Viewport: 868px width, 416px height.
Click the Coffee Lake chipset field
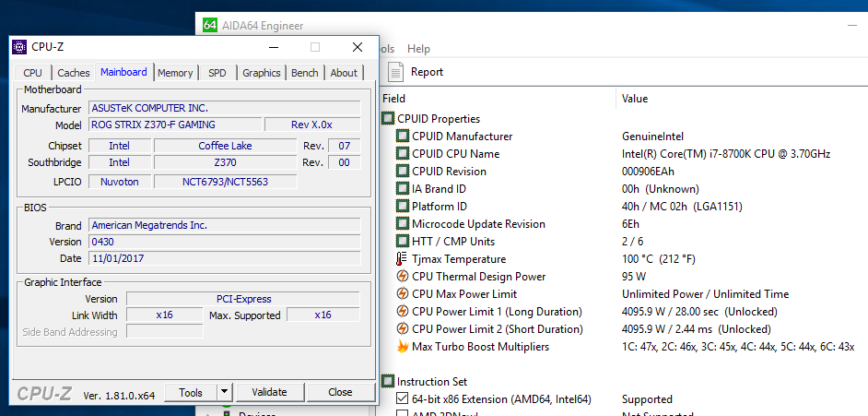point(226,146)
